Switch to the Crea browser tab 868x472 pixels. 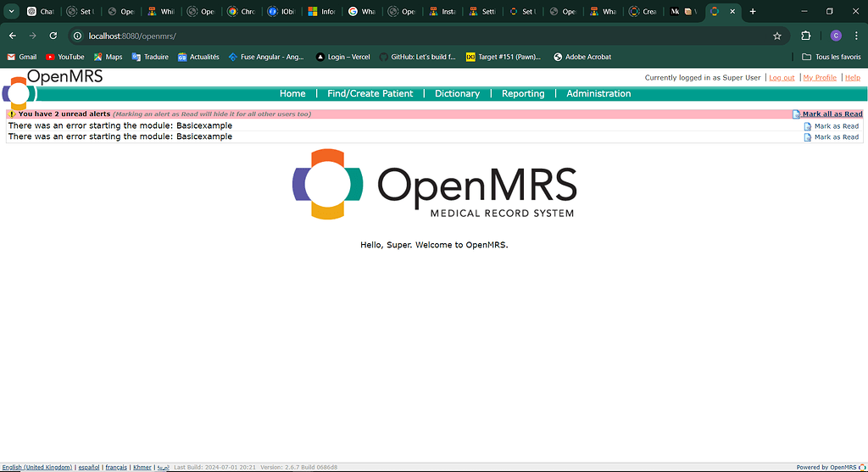coord(643,11)
